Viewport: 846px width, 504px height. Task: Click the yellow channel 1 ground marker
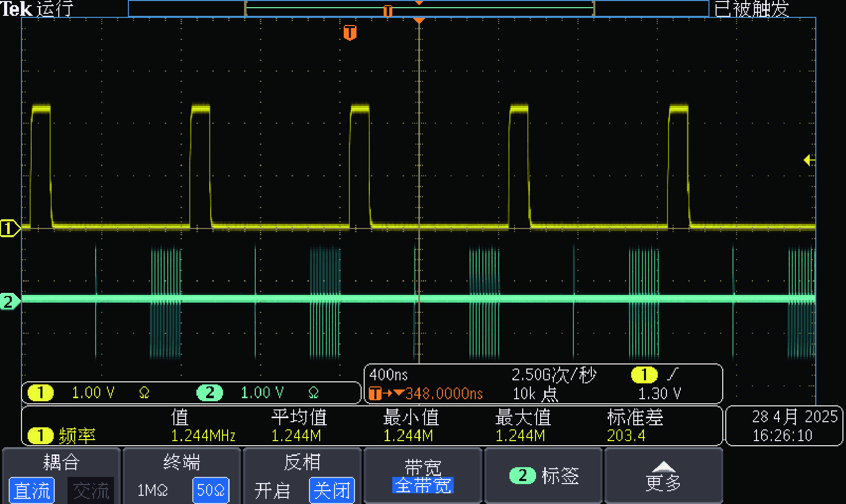click(9, 228)
